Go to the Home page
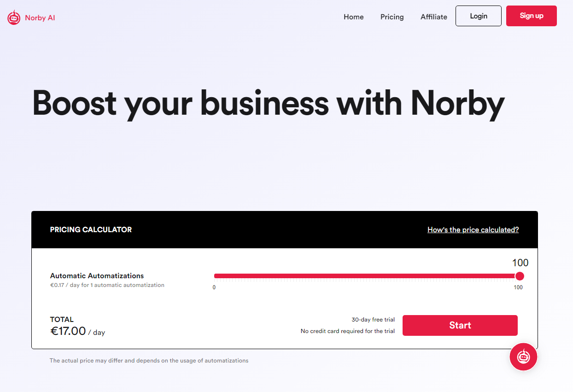Image resolution: width=573 pixels, height=392 pixels. pyautogui.click(x=354, y=17)
